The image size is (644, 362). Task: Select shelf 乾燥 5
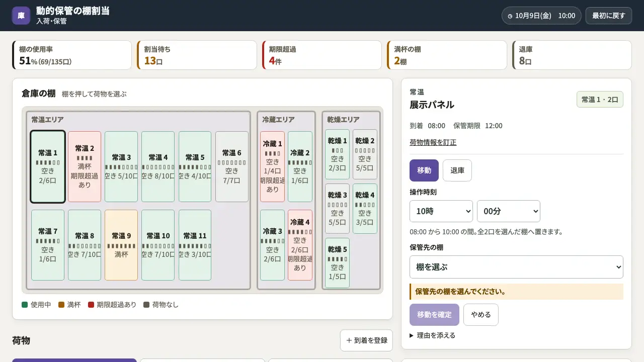coord(337,263)
